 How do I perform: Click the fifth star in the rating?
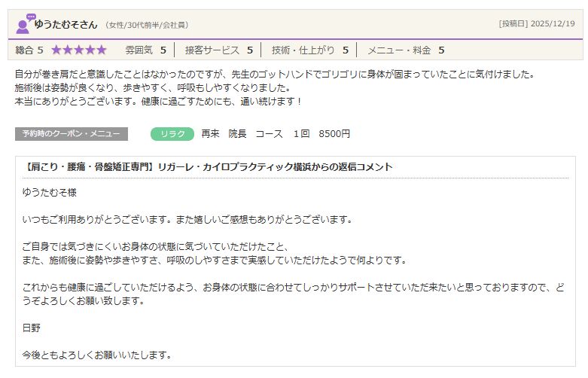point(101,50)
